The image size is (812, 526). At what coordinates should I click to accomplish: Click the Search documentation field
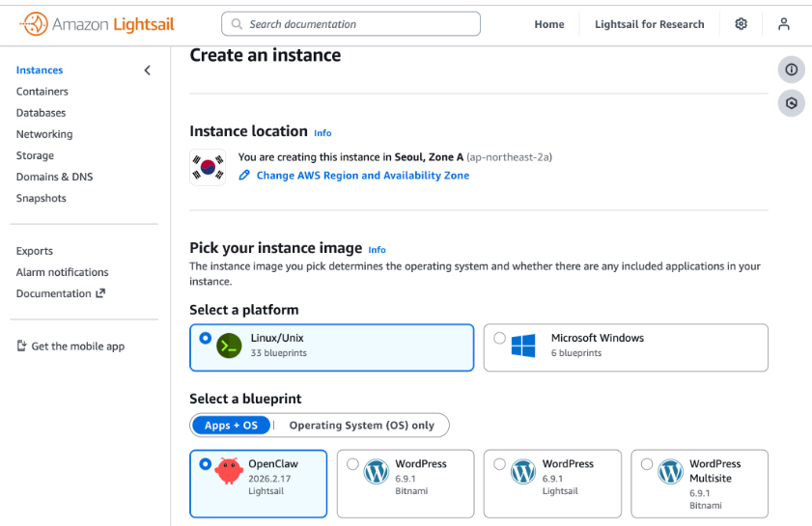[x=350, y=24]
